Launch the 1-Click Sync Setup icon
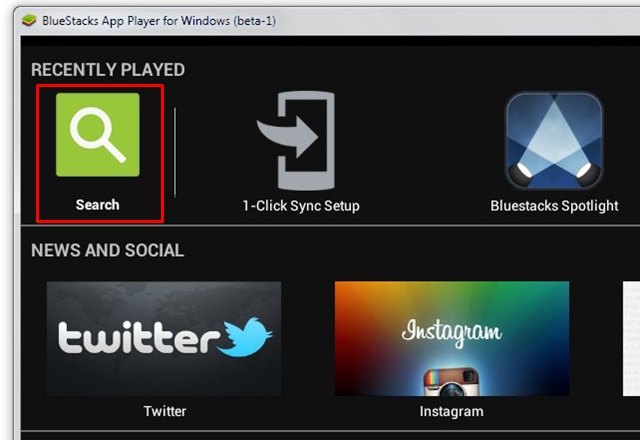The width and height of the screenshot is (640, 440). click(296, 140)
